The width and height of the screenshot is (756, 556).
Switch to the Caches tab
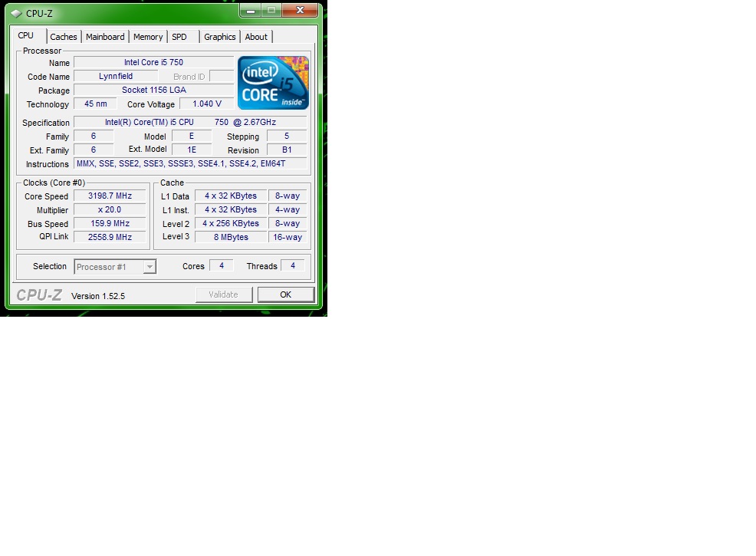tap(63, 37)
